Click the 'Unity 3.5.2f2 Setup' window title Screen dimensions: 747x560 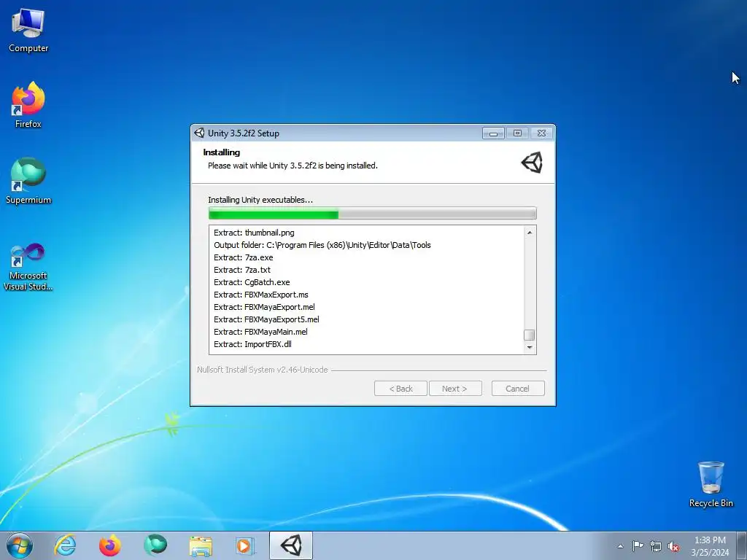(244, 133)
